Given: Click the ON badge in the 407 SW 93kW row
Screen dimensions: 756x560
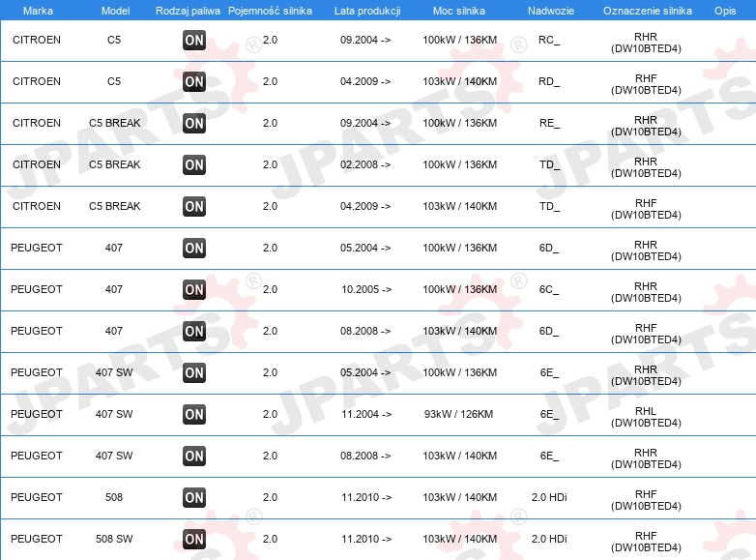Looking at the screenshot, I should tap(194, 414).
